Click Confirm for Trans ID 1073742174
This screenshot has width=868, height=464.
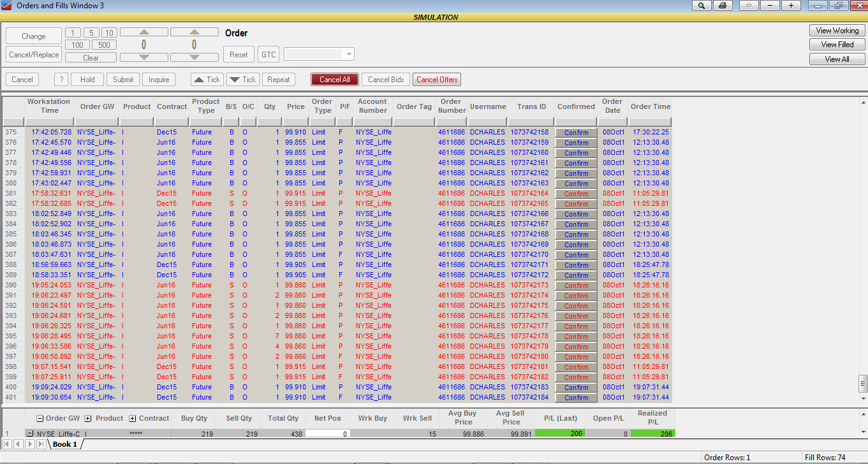[x=576, y=296]
